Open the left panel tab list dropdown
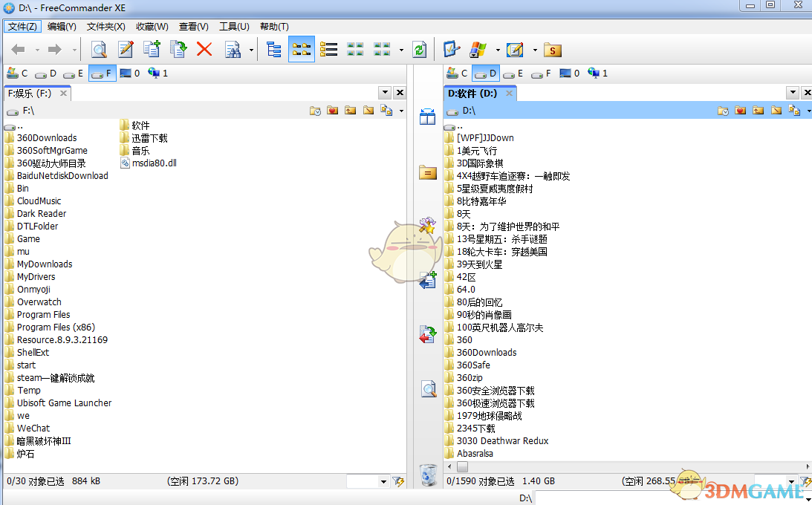The height and width of the screenshot is (505, 812). 384,92
